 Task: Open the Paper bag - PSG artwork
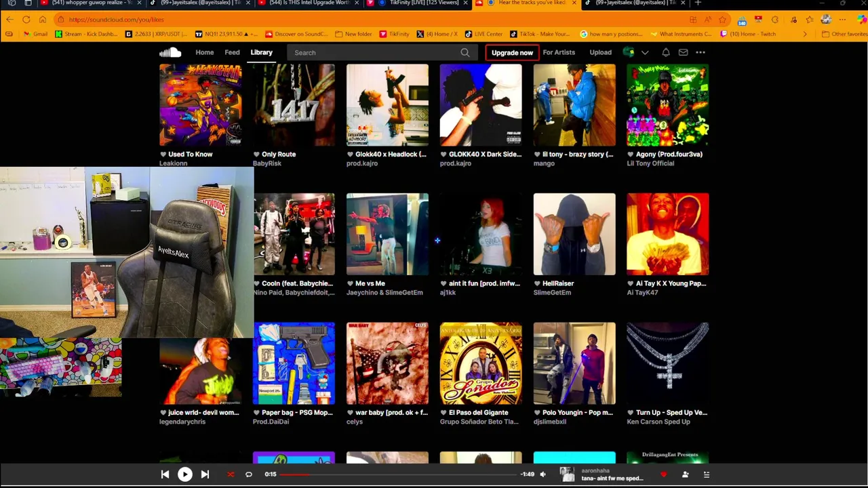[x=294, y=363]
